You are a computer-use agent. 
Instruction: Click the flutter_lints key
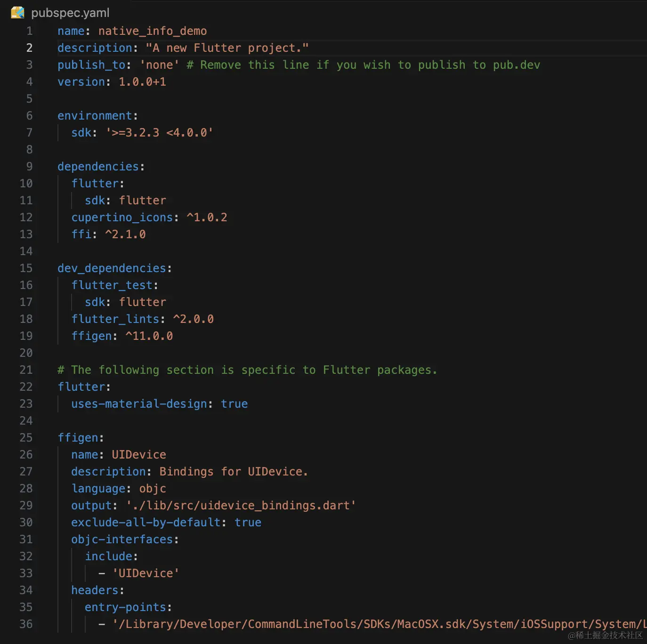click(115, 319)
